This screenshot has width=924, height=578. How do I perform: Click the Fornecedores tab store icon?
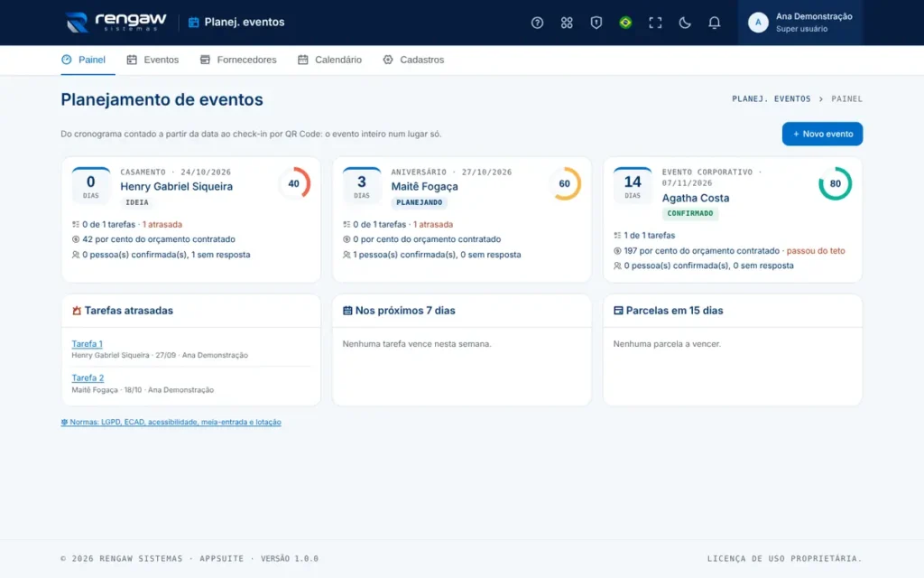[205, 60]
